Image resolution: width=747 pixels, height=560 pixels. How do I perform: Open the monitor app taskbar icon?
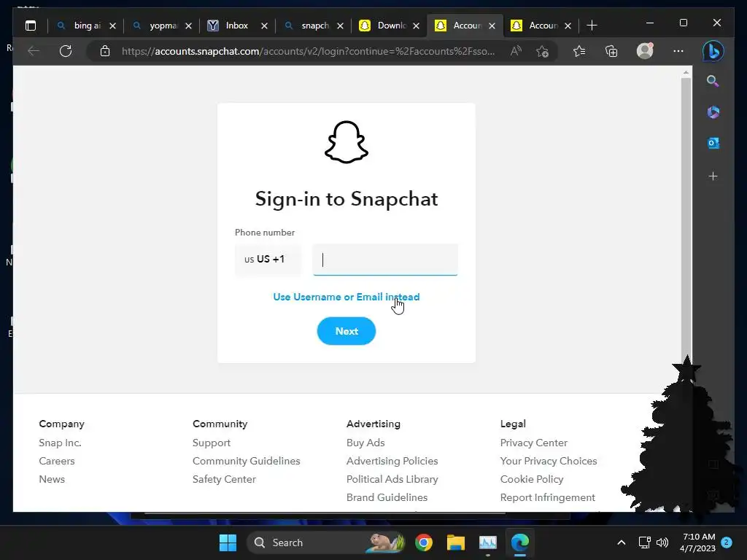coord(488,542)
